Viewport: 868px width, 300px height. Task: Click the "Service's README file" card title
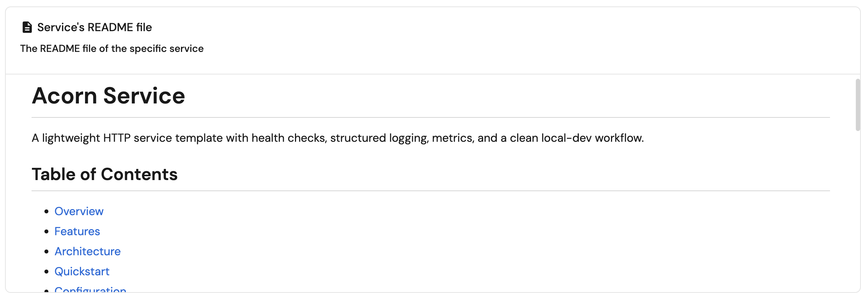click(95, 27)
